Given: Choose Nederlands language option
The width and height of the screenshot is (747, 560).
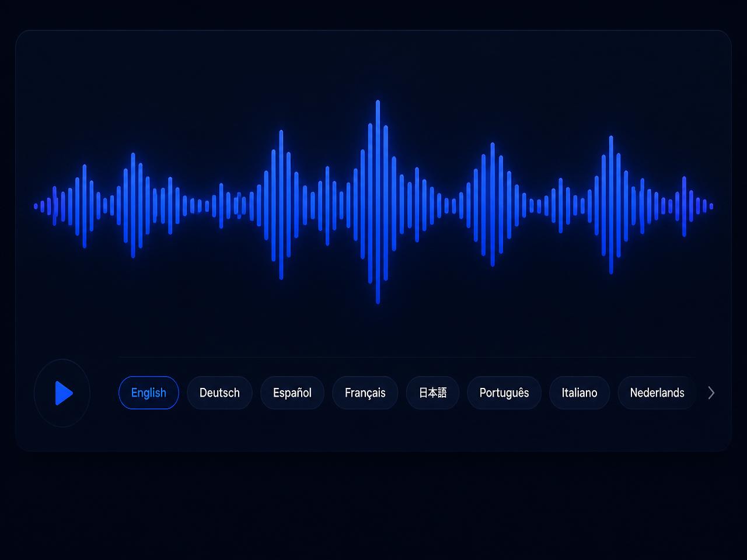Looking at the screenshot, I should tap(657, 393).
